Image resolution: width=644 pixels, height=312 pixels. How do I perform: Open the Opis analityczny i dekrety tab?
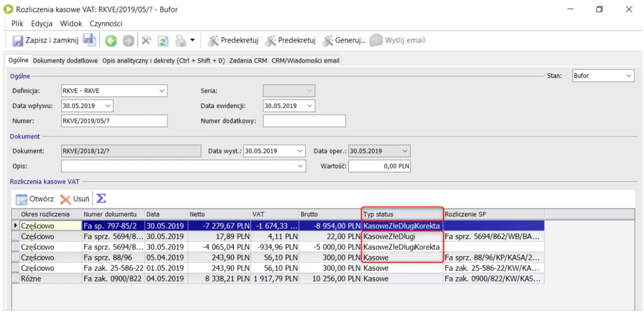(164, 60)
